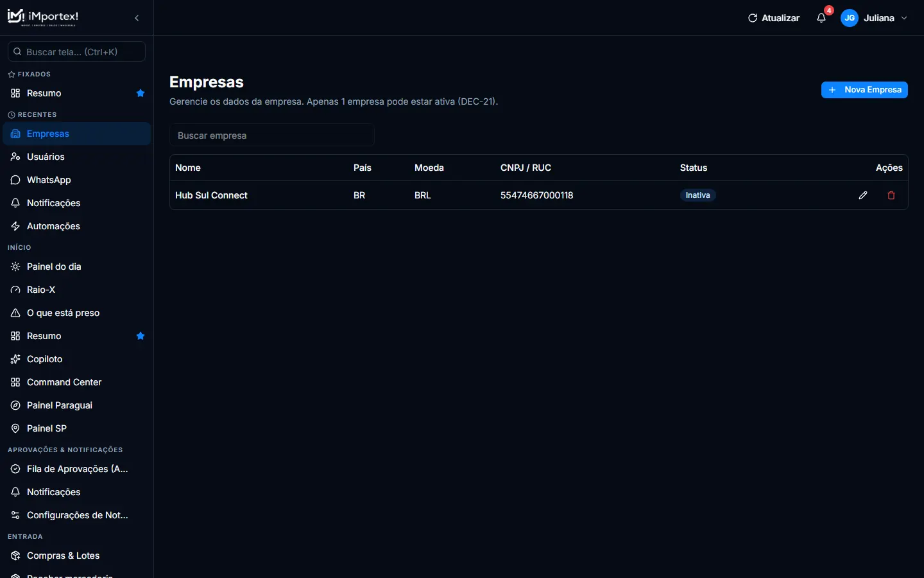Open Fila de Aprovações
This screenshot has height=578, width=924.
pos(77,469)
